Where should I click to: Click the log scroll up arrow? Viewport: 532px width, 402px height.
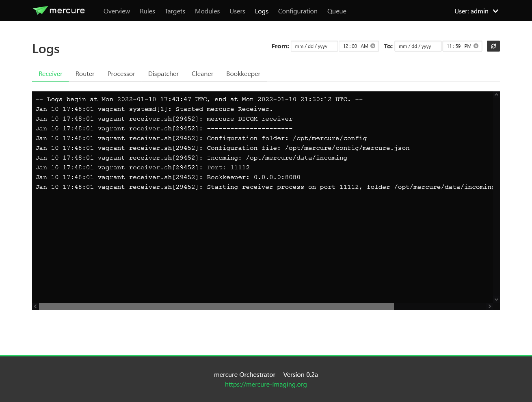[496, 95]
